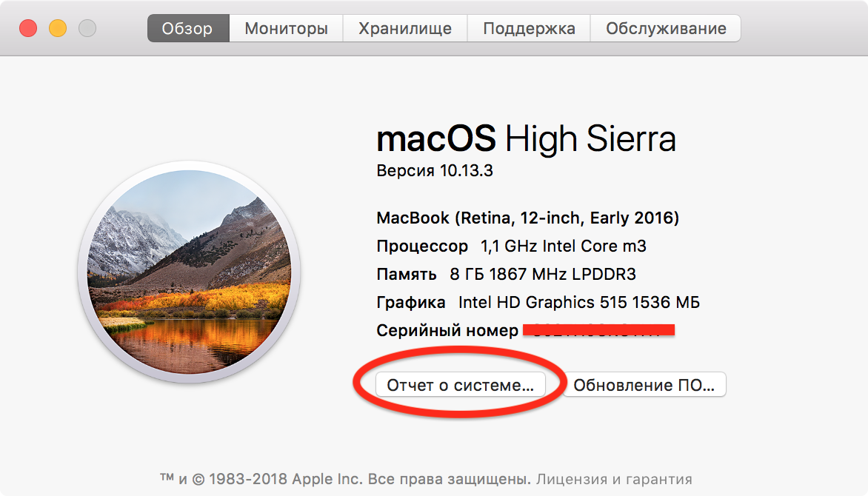Image resolution: width=868 pixels, height=496 pixels.
Task: Click the Процессор 1,1 GHz line
Action: point(512,246)
